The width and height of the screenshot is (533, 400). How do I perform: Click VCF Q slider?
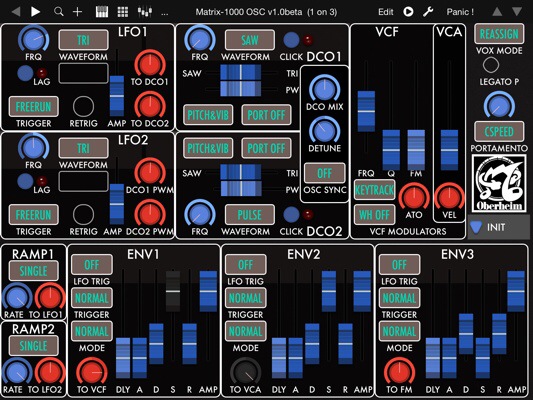tap(391, 150)
